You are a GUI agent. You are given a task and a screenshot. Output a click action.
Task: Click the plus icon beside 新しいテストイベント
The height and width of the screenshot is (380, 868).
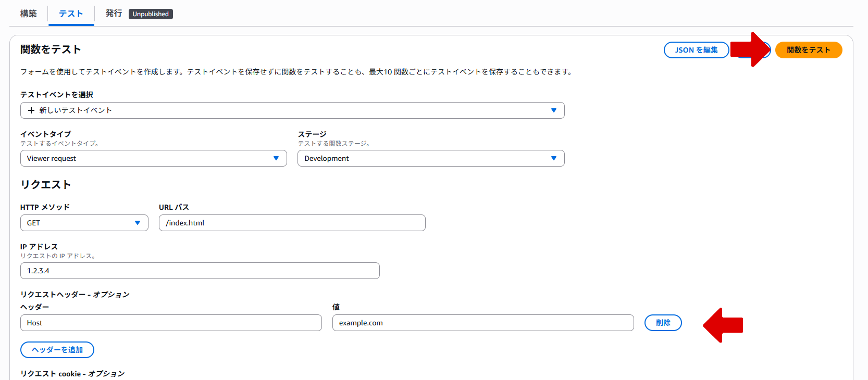pyautogui.click(x=31, y=110)
